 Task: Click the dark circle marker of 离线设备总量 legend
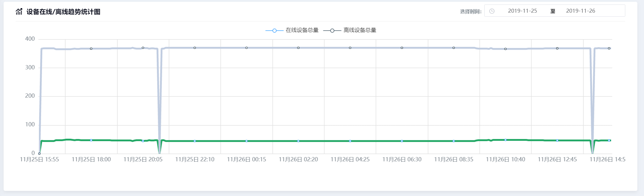point(332,30)
